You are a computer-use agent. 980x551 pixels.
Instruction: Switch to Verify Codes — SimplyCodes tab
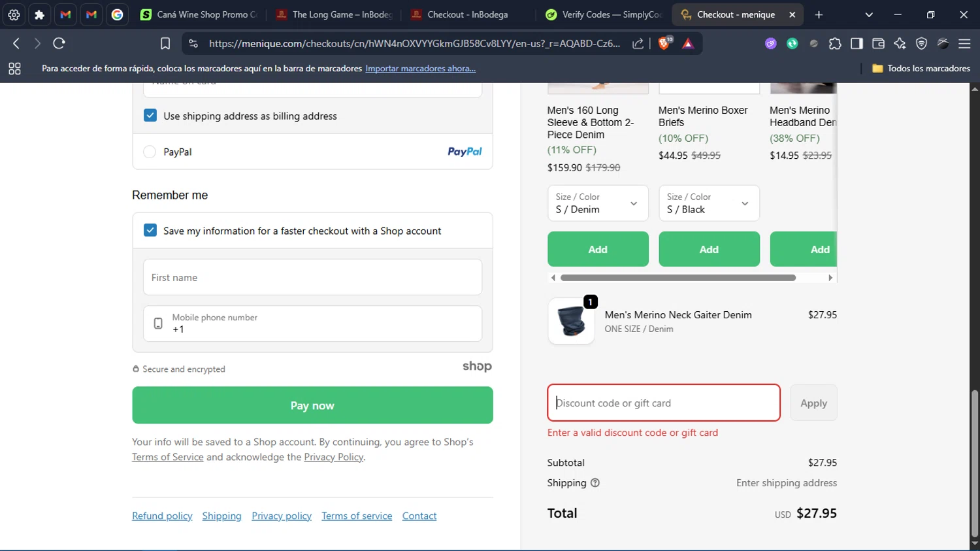(x=604, y=14)
